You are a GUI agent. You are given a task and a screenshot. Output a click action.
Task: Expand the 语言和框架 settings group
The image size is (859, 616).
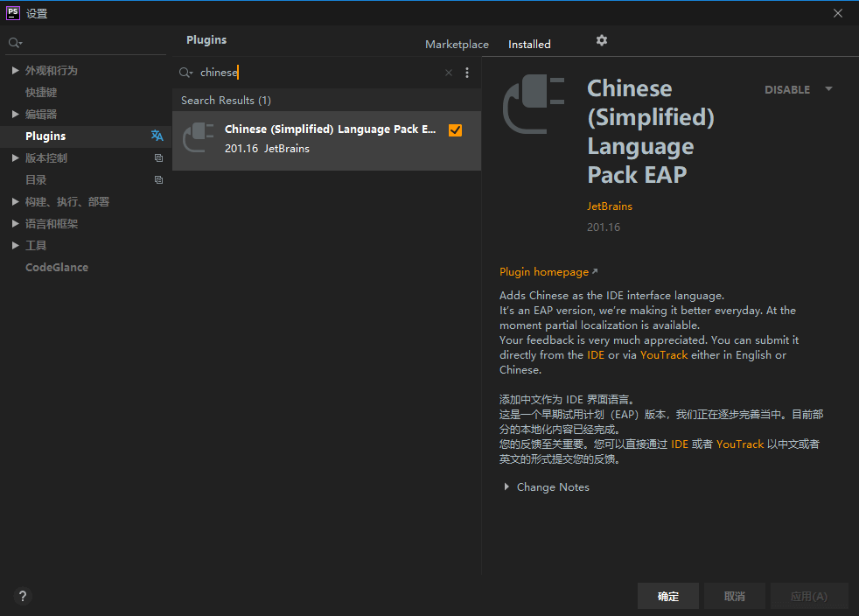coord(16,224)
